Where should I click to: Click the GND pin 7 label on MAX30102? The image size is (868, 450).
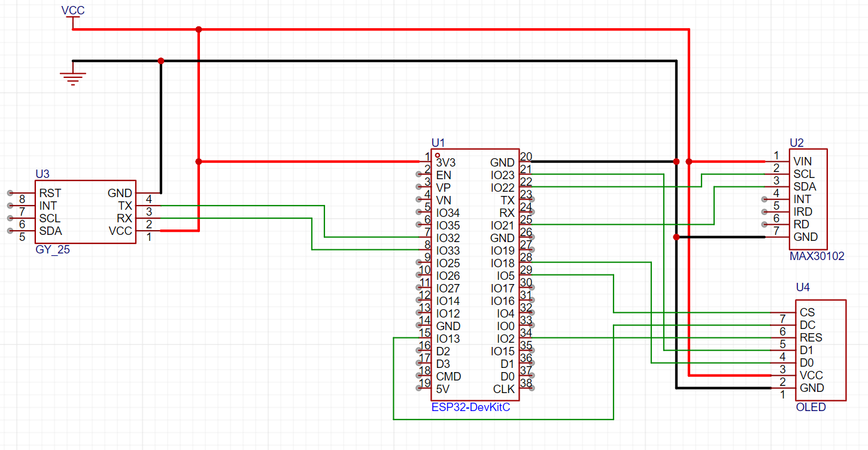(x=806, y=237)
